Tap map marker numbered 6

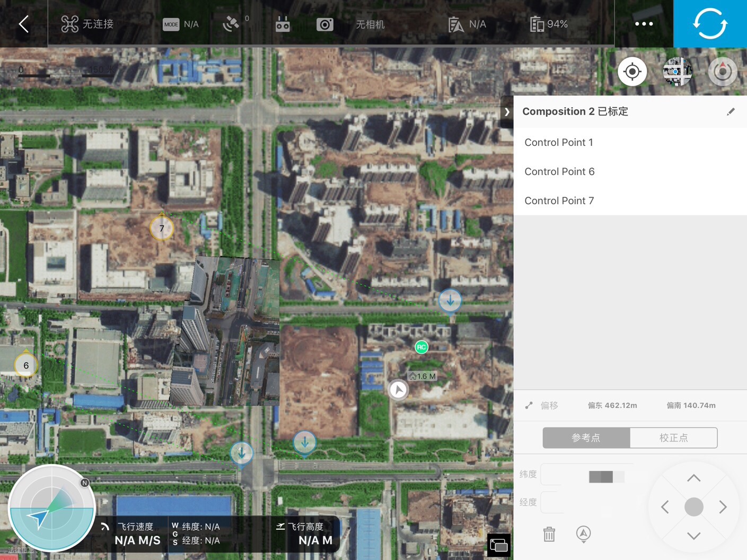point(26,365)
